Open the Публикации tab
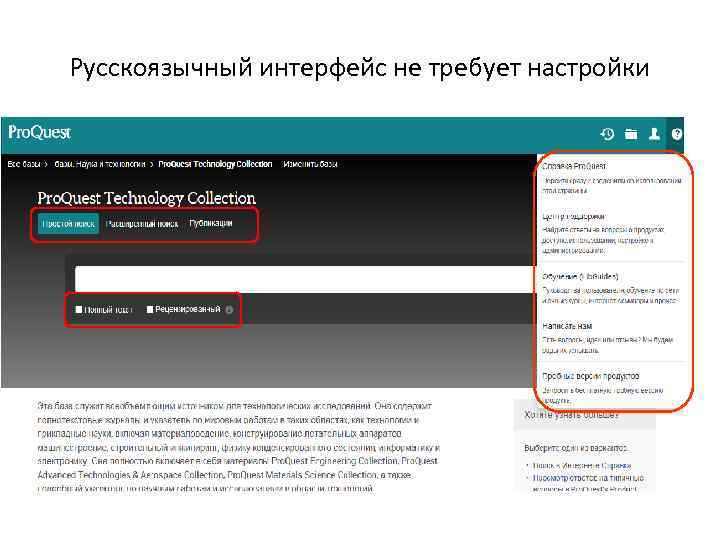This screenshot has width=720, height=540. point(211,223)
